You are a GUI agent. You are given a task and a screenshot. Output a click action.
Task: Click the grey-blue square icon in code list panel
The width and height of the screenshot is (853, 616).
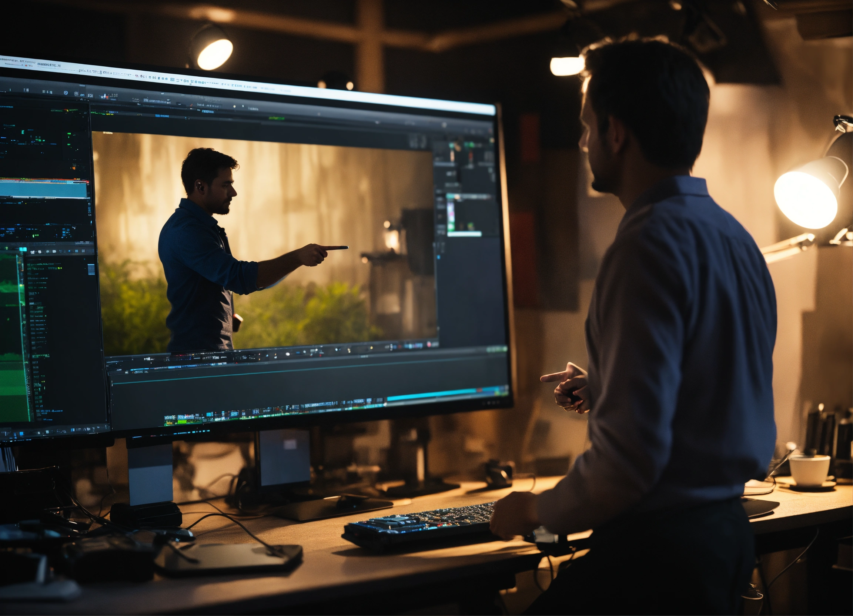pos(91,269)
